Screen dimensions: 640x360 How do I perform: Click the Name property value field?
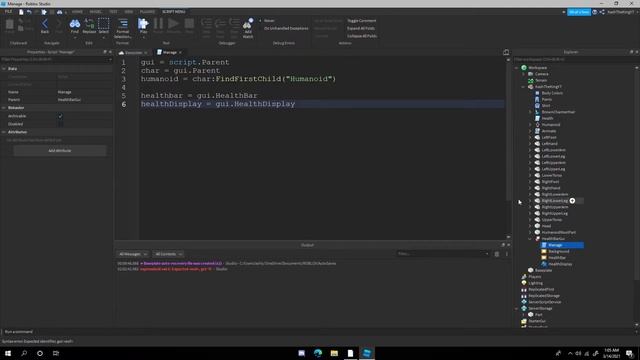[84, 92]
